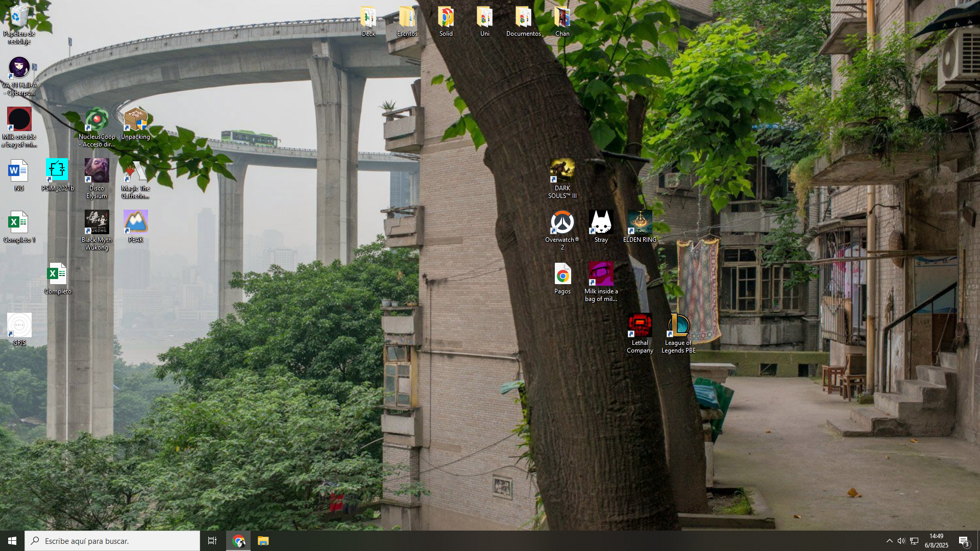The image size is (980, 551).
Task: Click the taskbar search box
Action: 112,541
